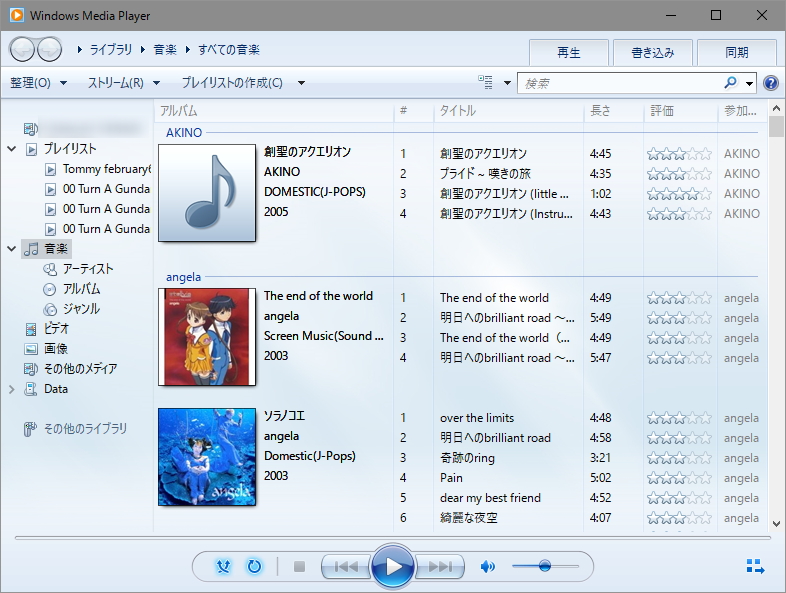Click すべての音楽 in the breadcrumb
Viewport: 786px width, 593px height.
point(229,50)
